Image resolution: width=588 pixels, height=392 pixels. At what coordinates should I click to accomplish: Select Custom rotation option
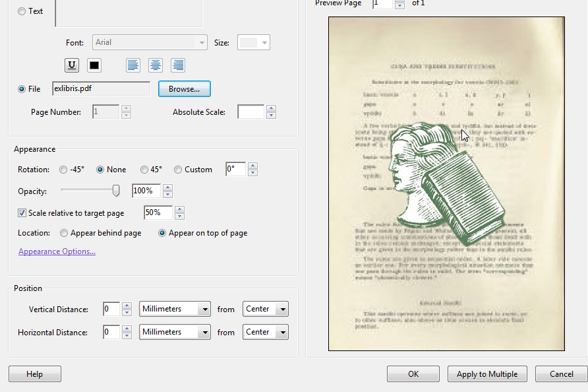(x=178, y=170)
